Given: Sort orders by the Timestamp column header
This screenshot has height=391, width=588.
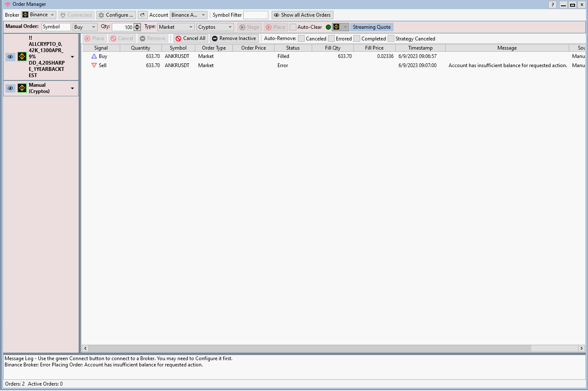Looking at the screenshot, I should coord(420,48).
